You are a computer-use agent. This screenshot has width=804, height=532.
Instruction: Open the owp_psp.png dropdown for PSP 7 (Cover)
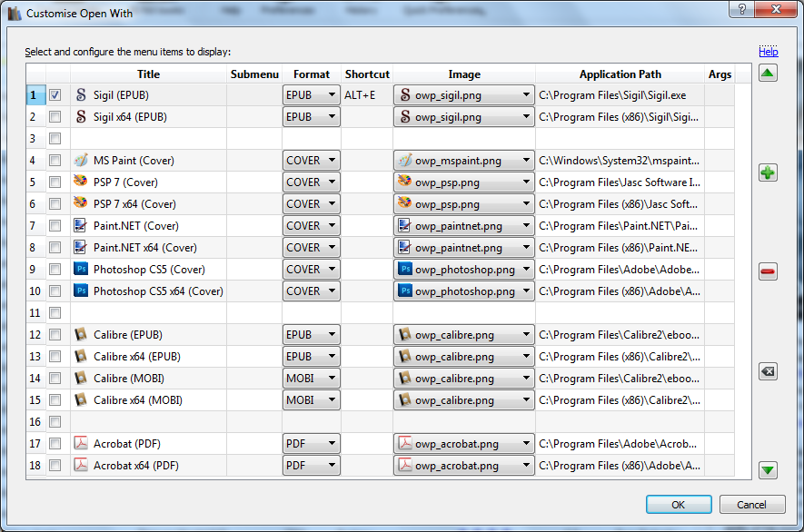(x=464, y=182)
